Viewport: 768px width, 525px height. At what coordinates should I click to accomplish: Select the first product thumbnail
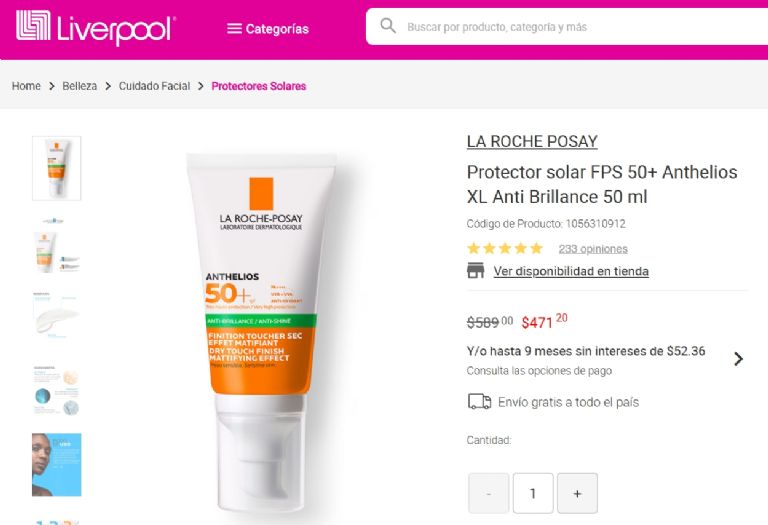pos(57,168)
